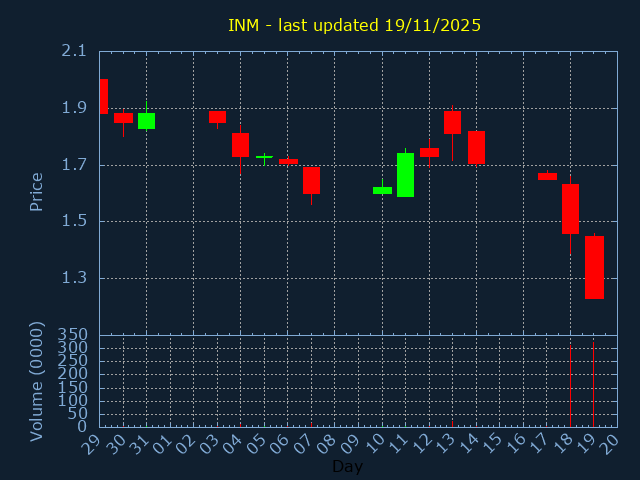The height and width of the screenshot is (480, 640).
Task: Select the red candlestick for day 13
Action: [453, 122]
